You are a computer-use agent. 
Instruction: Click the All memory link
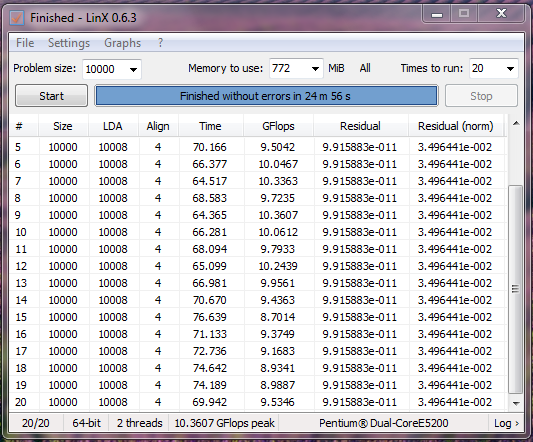point(365,68)
